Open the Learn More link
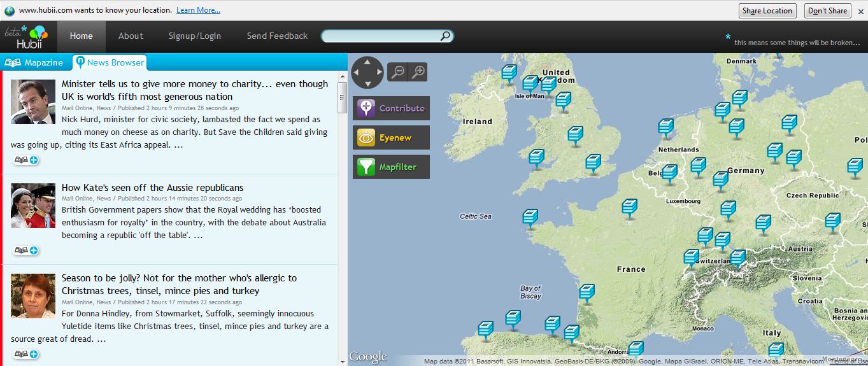Viewport: 868px width, 366px height. click(x=198, y=10)
